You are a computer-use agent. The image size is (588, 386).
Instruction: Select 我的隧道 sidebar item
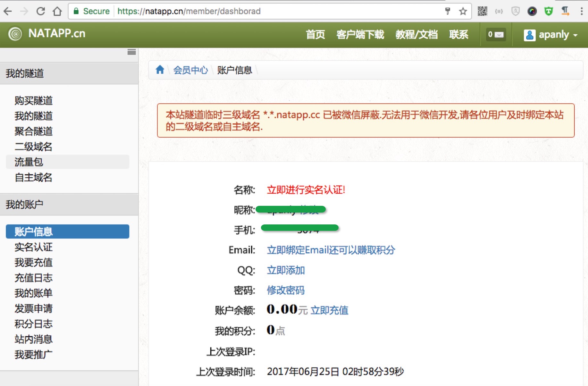[x=33, y=116]
